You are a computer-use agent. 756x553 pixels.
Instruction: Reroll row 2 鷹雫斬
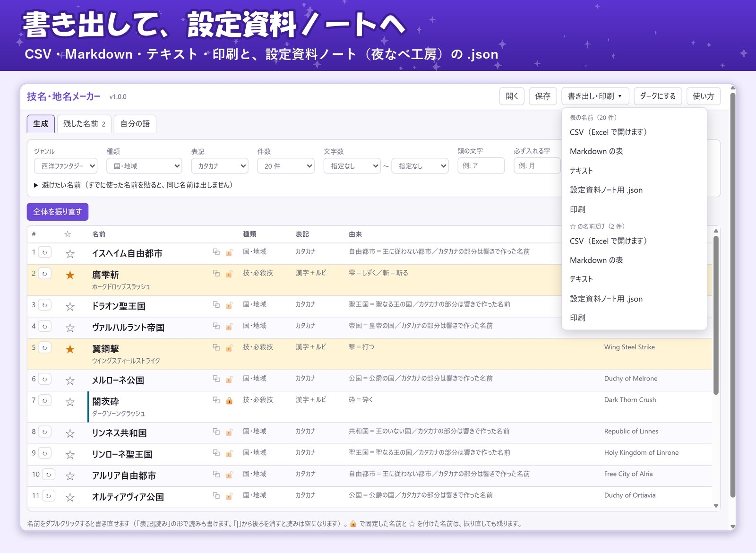44,274
